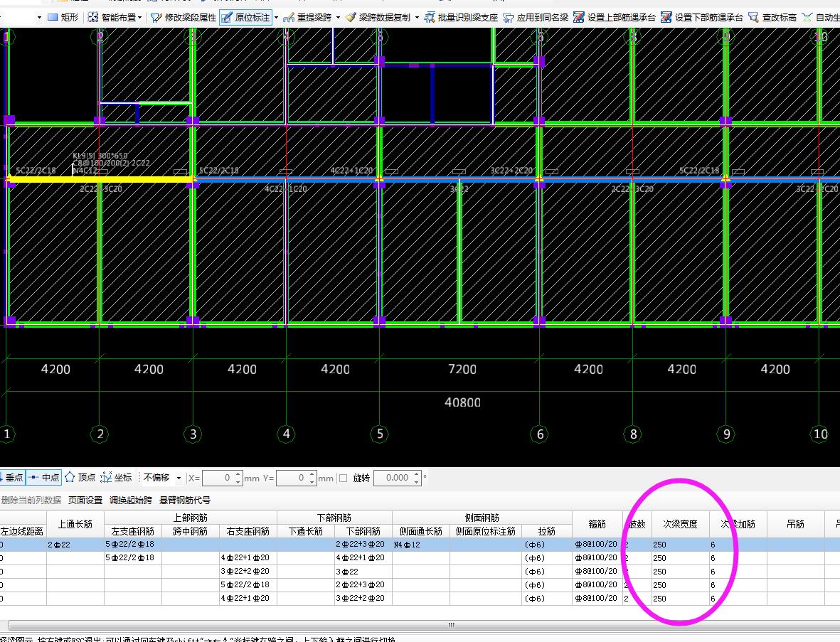Expand dropdown arrow next to 重提梁跨

coord(338,18)
